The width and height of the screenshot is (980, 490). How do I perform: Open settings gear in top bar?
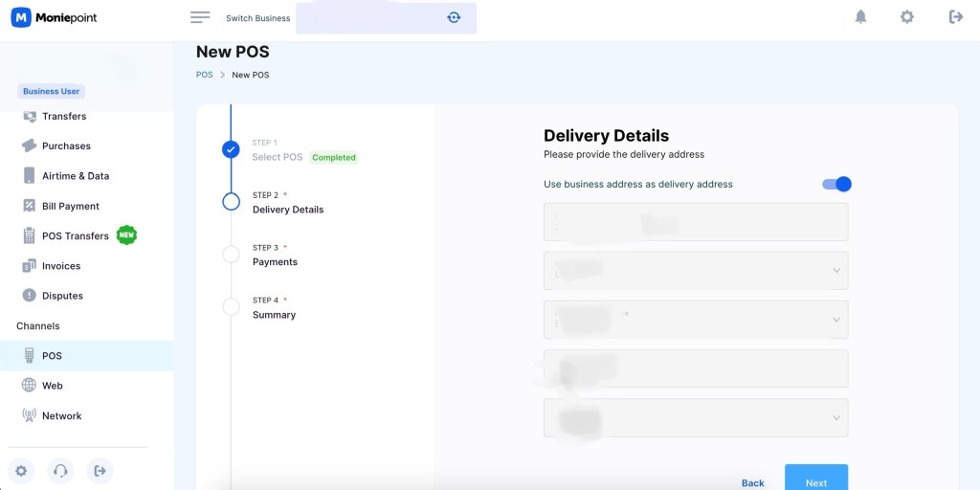click(907, 17)
